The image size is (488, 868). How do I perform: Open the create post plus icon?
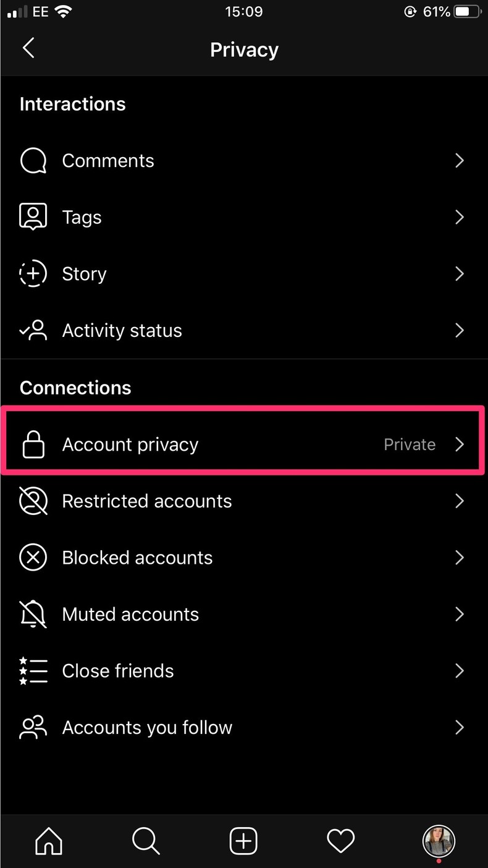pos(243,841)
